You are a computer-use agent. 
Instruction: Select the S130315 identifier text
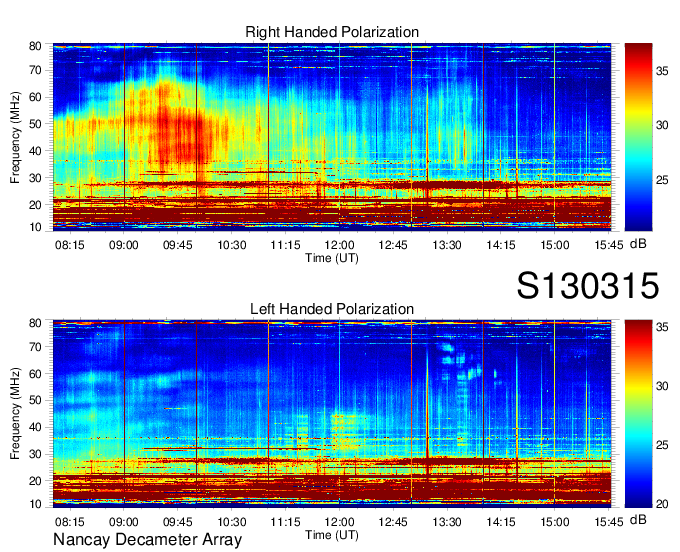(588, 286)
